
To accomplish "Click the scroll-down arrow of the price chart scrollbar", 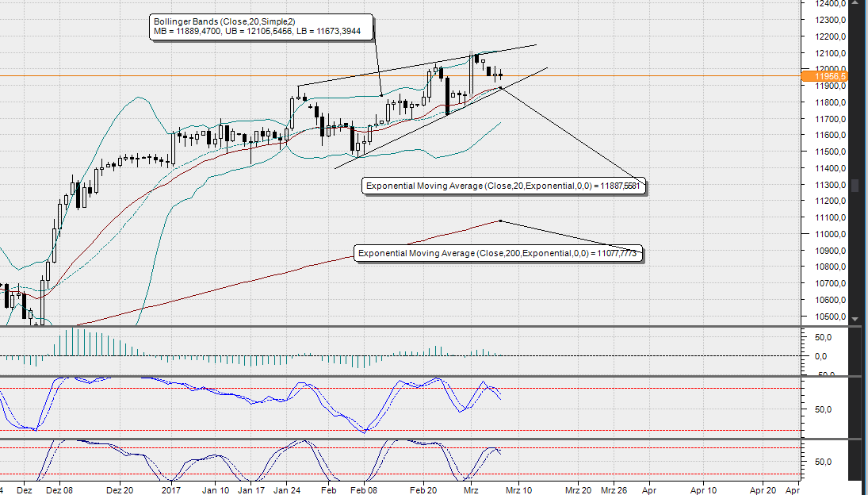I will point(855,320).
